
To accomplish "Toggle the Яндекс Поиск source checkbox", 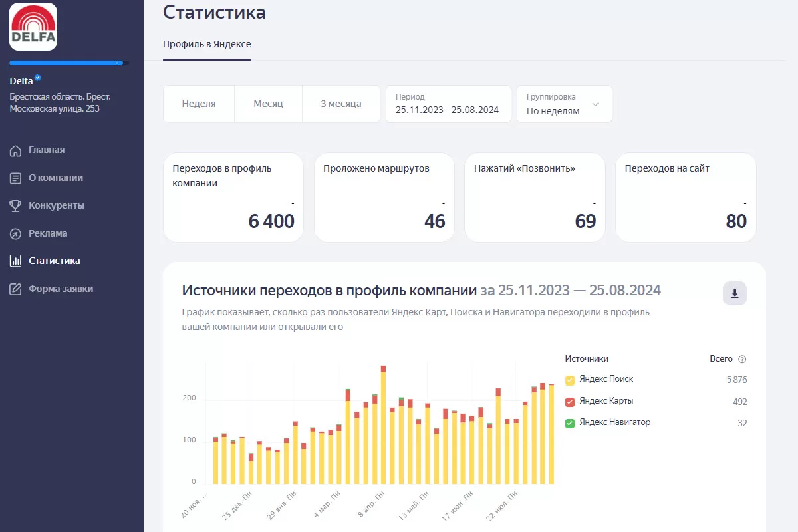I will (x=570, y=380).
